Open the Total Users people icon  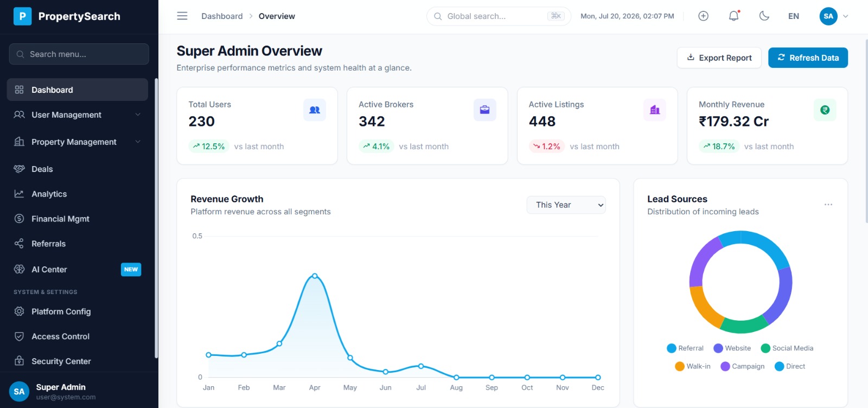click(x=315, y=110)
